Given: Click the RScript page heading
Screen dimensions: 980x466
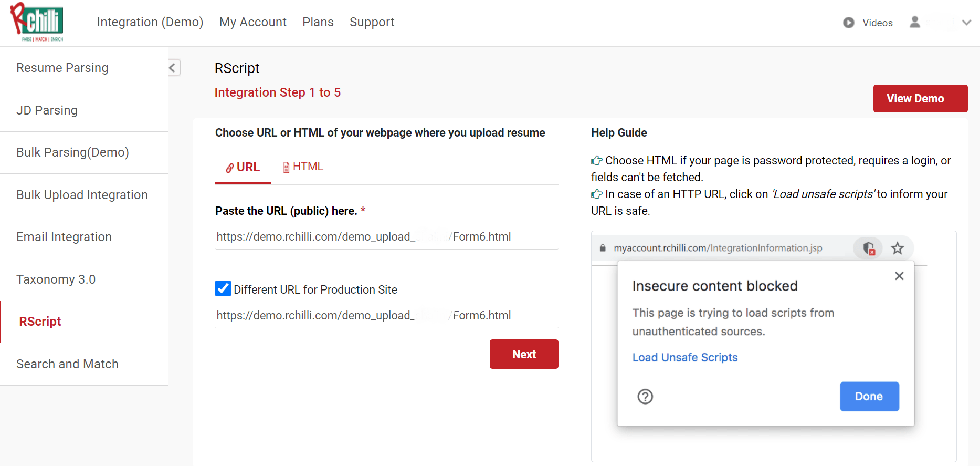Looking at the screenshot, I should (x=237, y=68).
